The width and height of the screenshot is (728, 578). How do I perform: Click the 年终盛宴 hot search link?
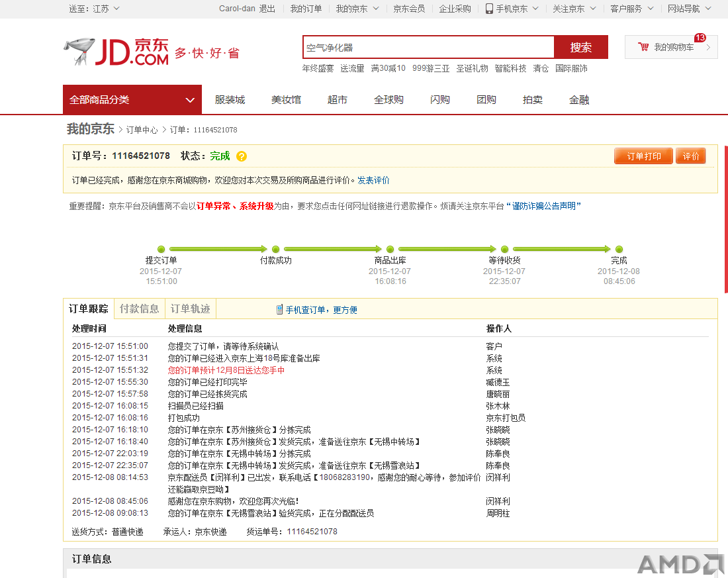click(x=318, y=68)
